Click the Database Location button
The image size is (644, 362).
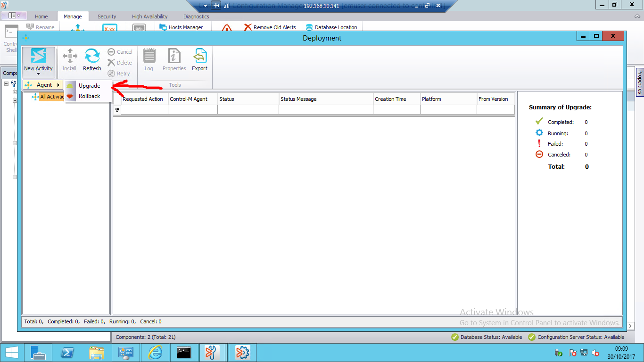pyautogui.click(x=331, y=27)
